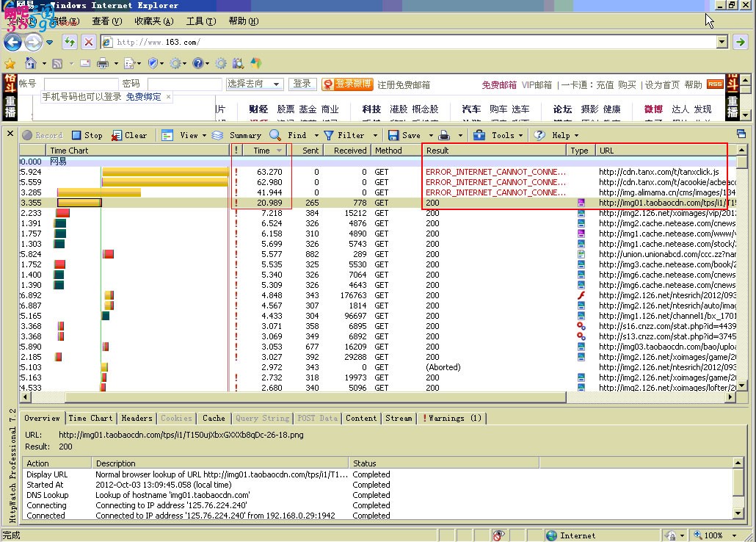Click the HttpWatch Help icon

[539, 135]
